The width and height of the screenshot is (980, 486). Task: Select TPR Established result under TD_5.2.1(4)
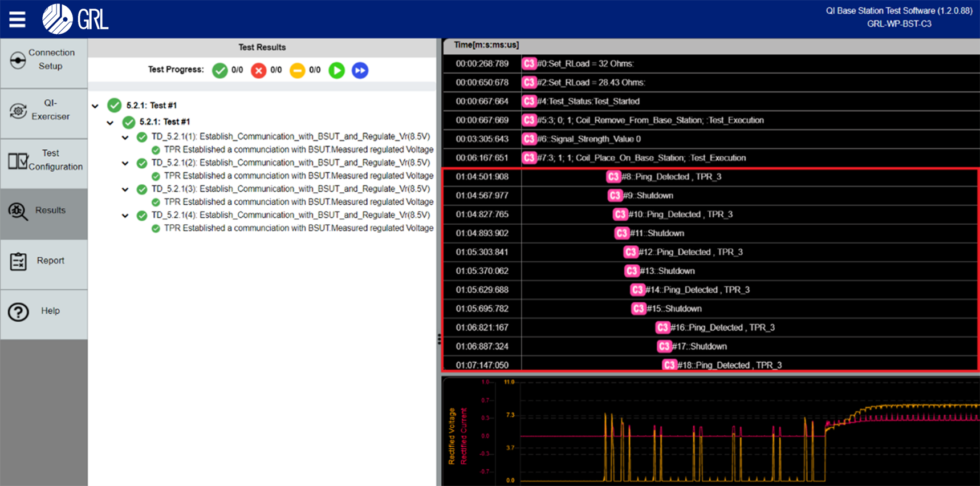299,229
